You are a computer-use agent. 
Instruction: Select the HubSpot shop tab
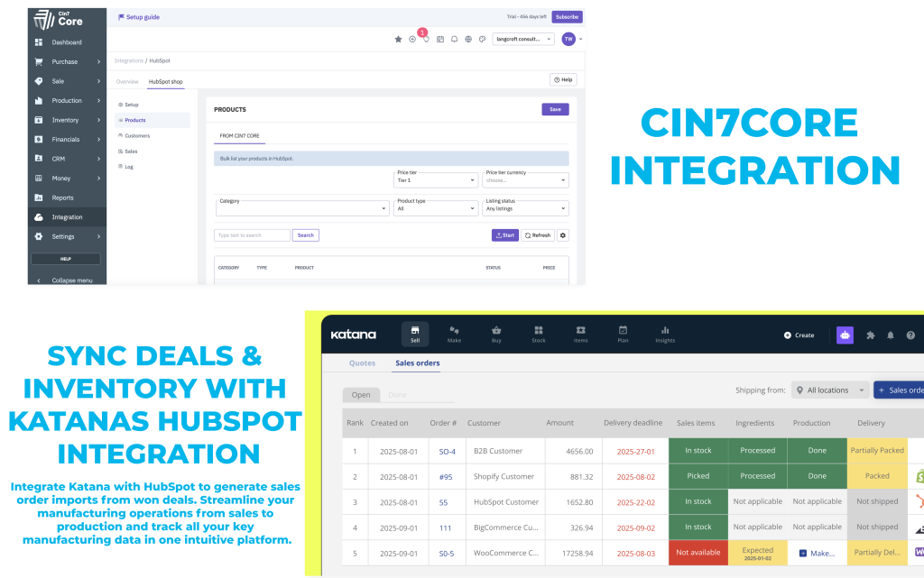tap(166, 82)
